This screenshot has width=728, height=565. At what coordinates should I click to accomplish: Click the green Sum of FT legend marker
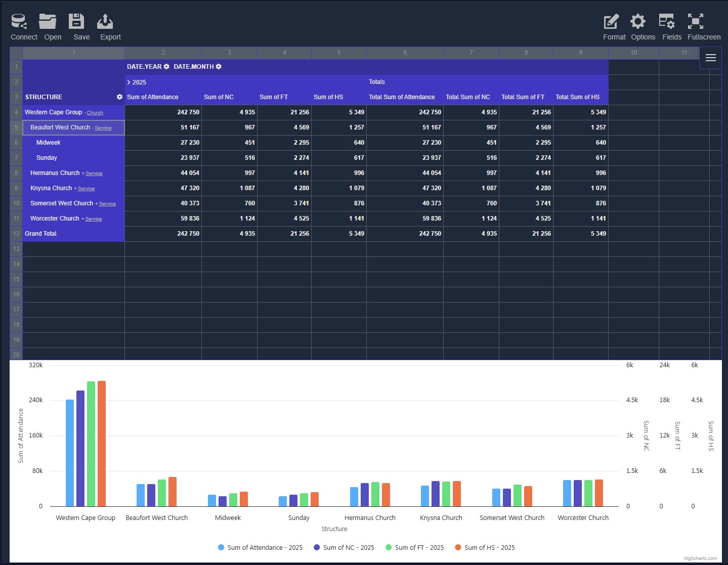[x=390, y=547]
